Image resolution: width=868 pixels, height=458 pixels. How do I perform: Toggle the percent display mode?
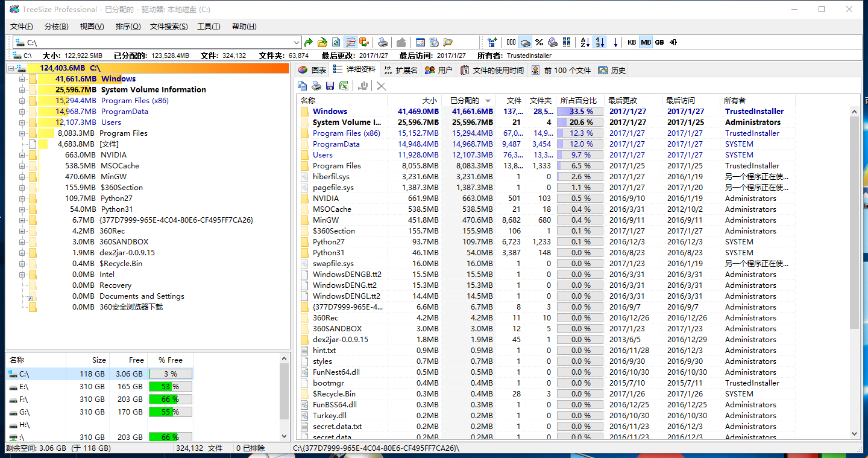pyautogui.click(x=539, y=42)
